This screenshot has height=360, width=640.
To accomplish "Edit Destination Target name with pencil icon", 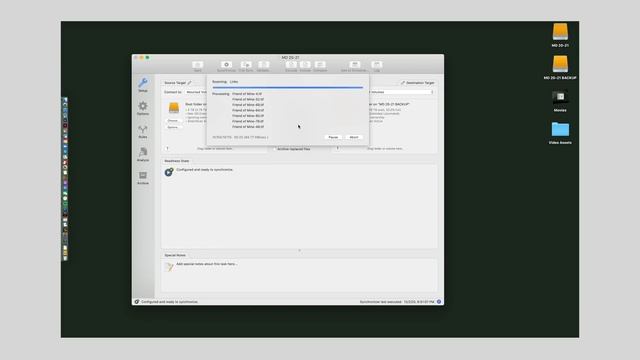I will click(x=403, y=83).
